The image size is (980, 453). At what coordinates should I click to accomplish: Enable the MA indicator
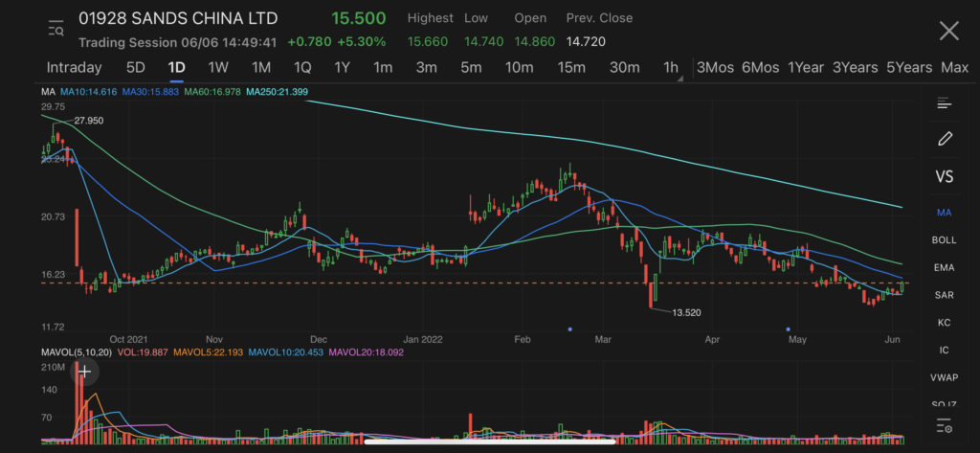944,213
